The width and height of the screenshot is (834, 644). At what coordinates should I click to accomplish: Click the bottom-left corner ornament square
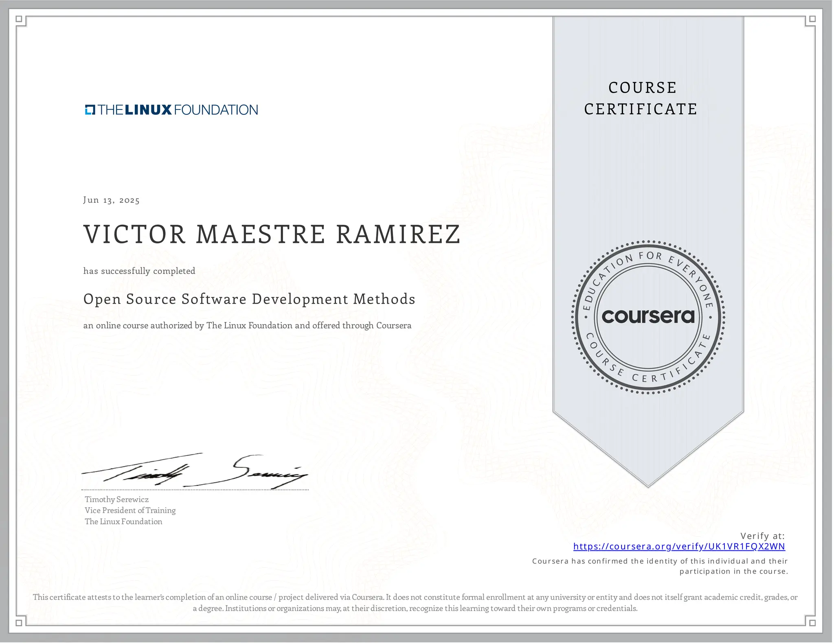tap(19, 623)
